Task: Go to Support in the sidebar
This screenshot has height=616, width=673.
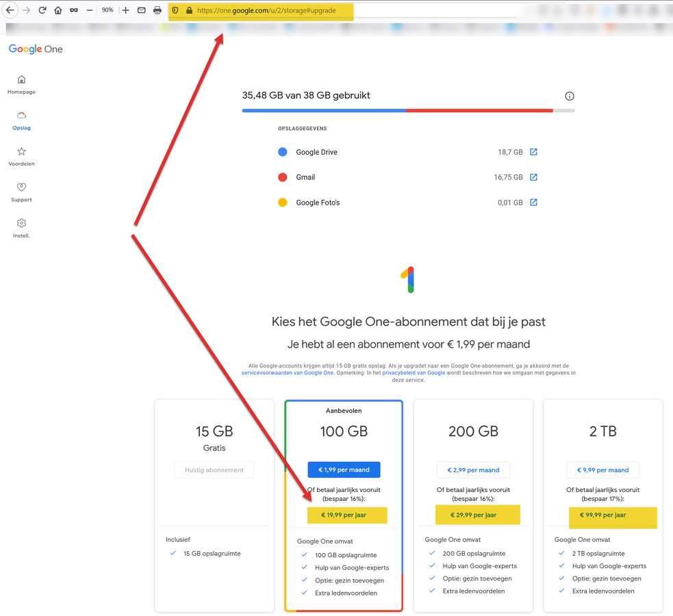Action: click(21, 192)
